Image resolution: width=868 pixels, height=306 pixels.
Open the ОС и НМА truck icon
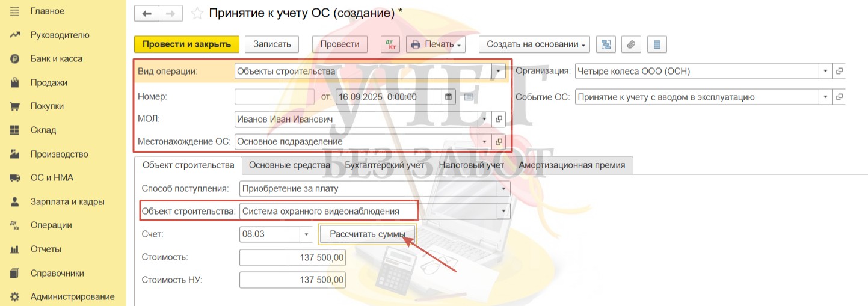coord(15,178)
